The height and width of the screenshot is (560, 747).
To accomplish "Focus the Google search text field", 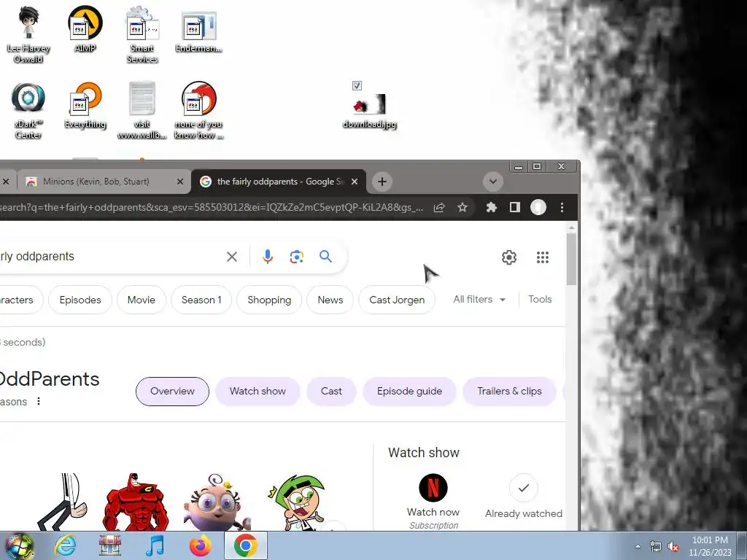I will click(x=109, y=257).
